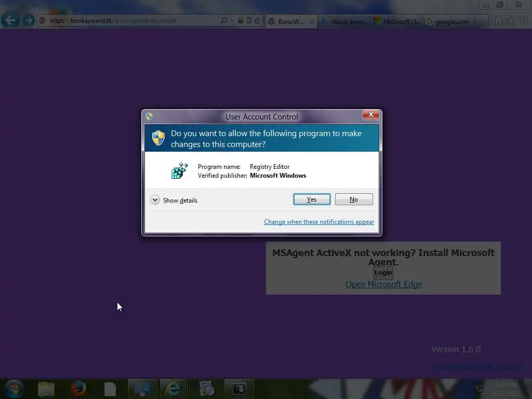Click the Registry Editor cubes icon

click(x=179, y=170)
